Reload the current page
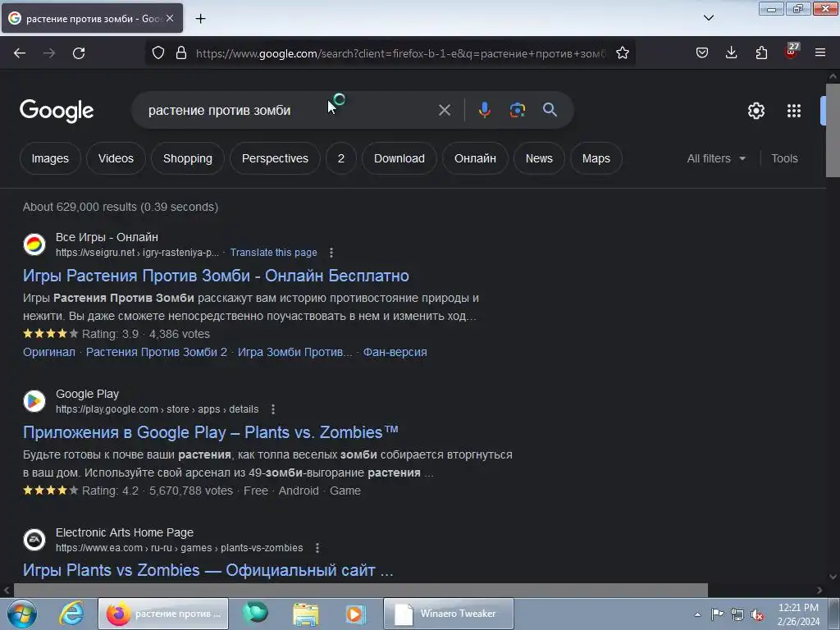This screenshot has height=630, width=840. tap(79, 53)
